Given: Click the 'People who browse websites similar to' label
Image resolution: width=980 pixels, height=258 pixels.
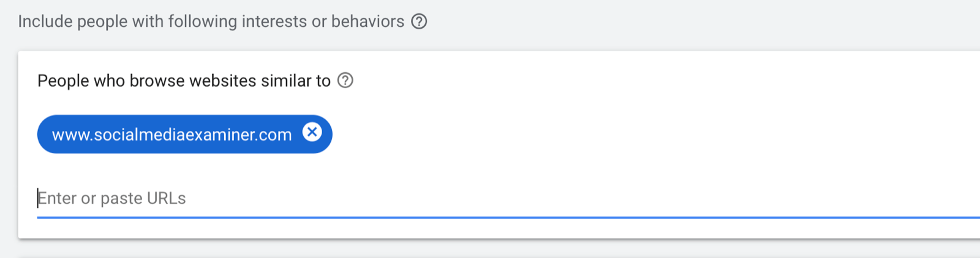Looking at the screenshot, I should [x=184, y=81].
